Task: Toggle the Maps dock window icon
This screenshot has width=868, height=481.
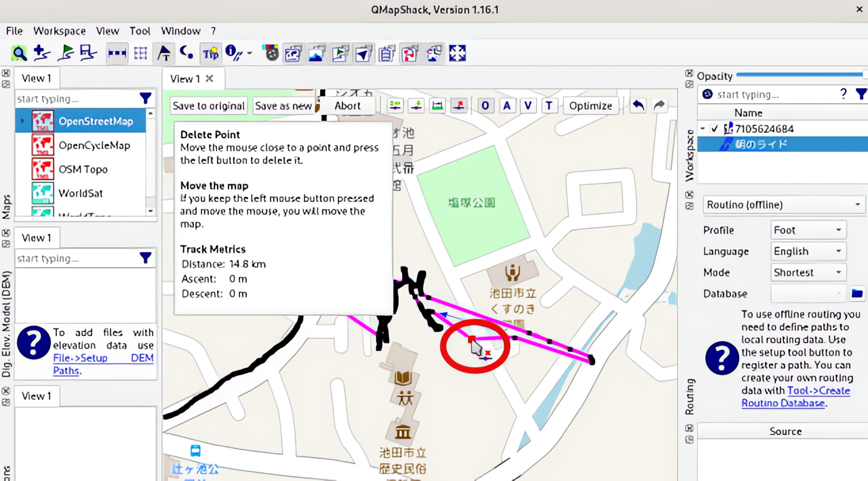Action: (293, 54)
